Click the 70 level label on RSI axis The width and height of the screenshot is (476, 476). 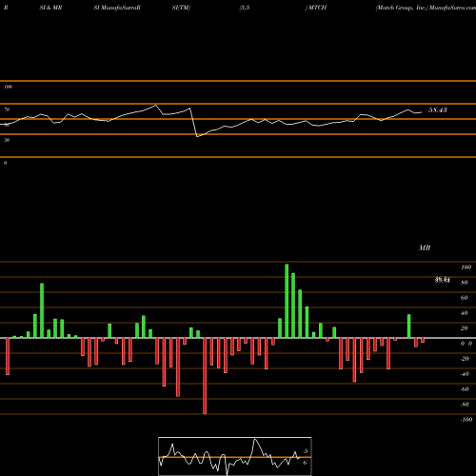pos(7,109)
